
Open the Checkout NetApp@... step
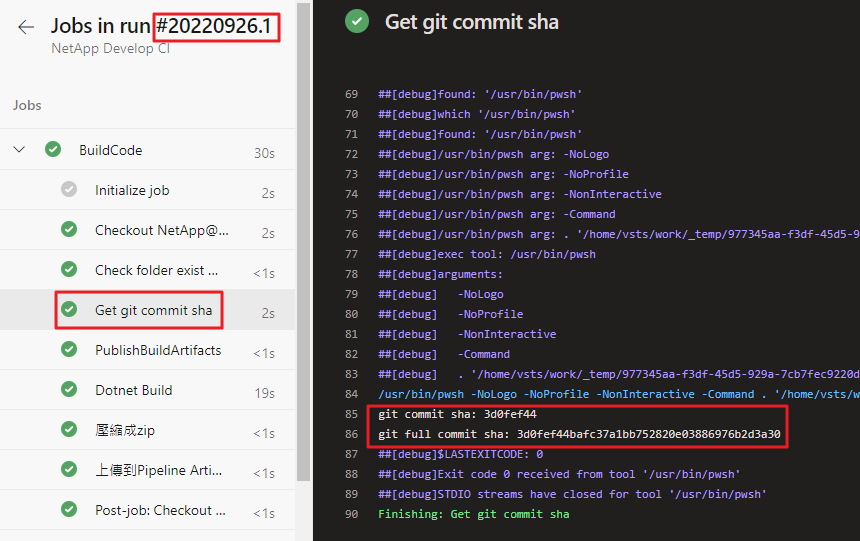(162, 230)
